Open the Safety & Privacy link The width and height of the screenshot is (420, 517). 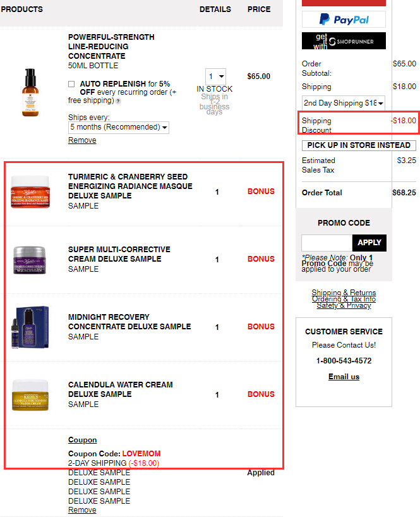click(x=344, y=306)
